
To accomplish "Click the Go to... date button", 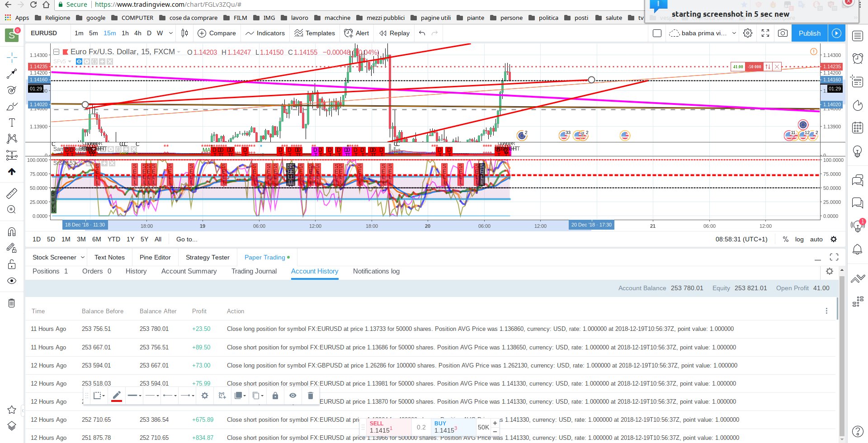I will pos(187,239).
